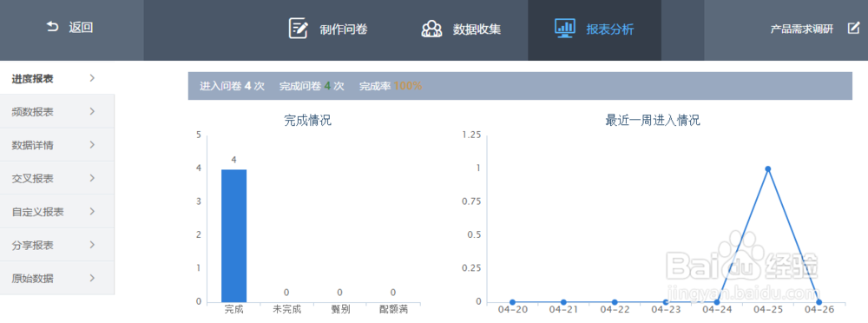Screen dimensions: 868x323
Task: Click the 最近一周进入情况 chart title
Action: [653, 120]
